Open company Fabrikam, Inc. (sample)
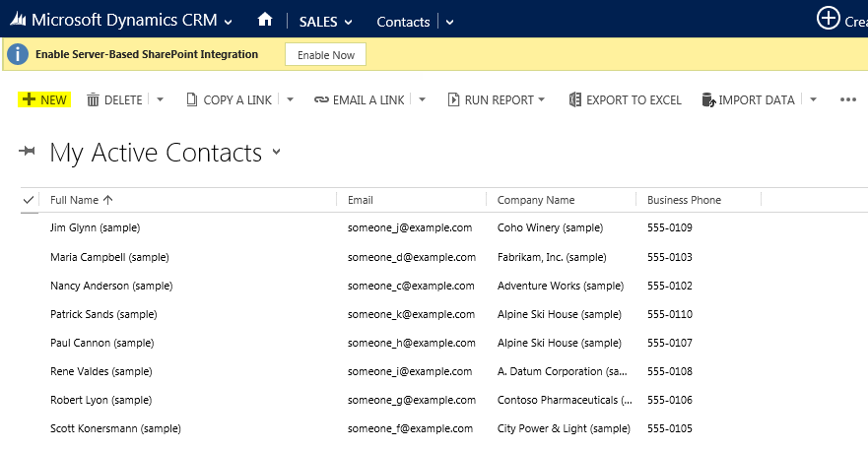 552,257
